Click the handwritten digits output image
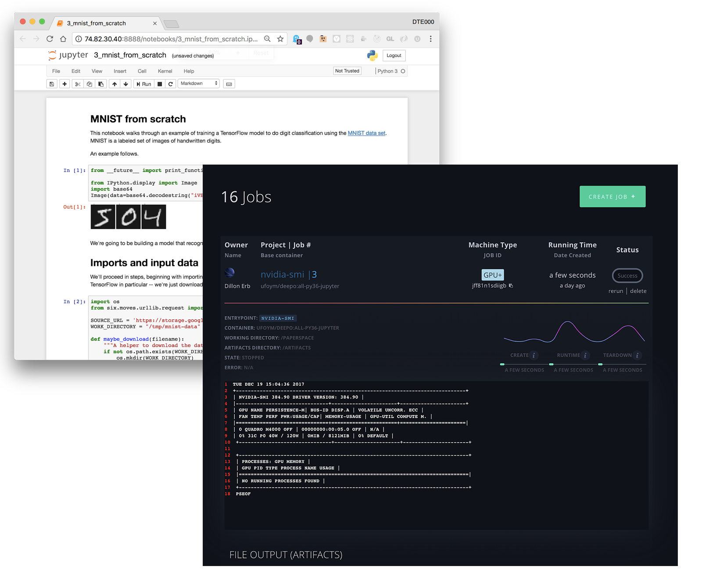This screenshot has height=588, width=702. 128,217
